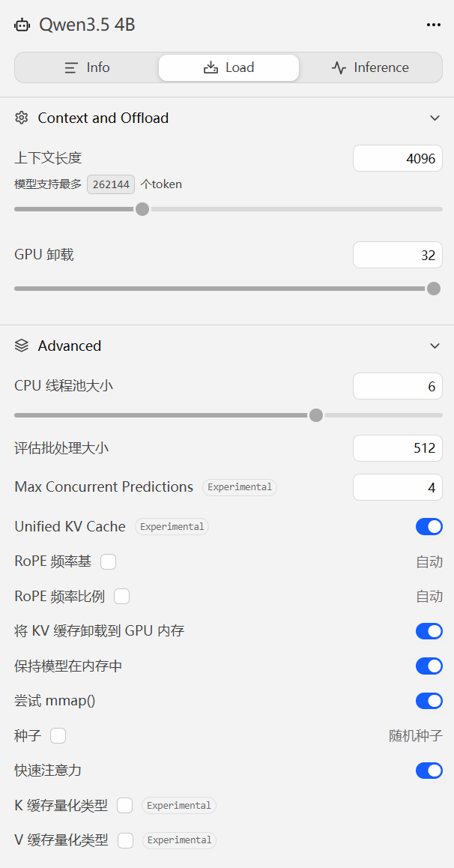Screen dimensions: 454x868
Task: Click the Max Concurrent Predictions value field
Action: [398, 487]
